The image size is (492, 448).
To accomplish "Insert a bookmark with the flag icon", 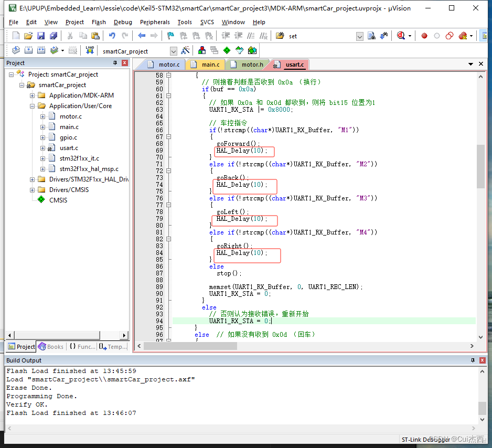I will pyautogui.click(x=170, y=36).
